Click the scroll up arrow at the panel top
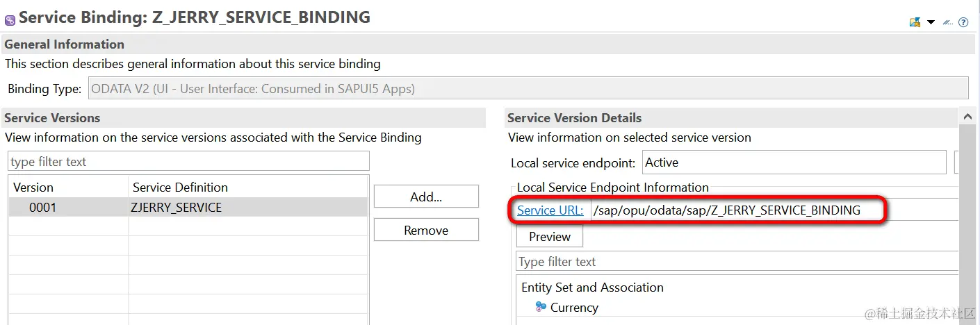The width and height of the screenshot is (980, 325). click(x=967, y=115)
